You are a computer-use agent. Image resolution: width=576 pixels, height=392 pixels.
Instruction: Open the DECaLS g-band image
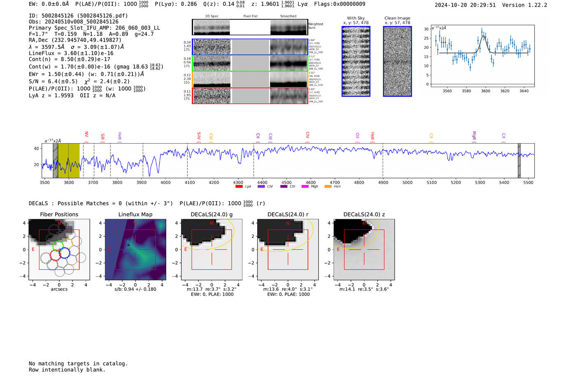(x=212, y=250)
